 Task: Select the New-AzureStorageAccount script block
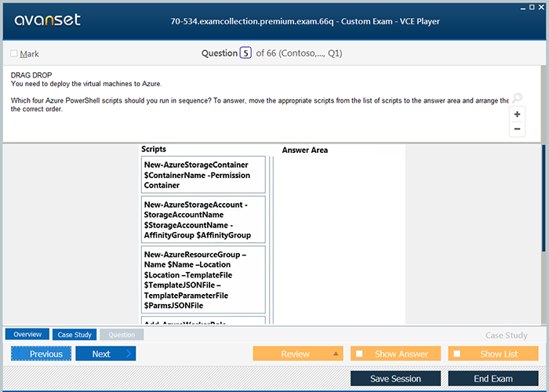click(203, 220)
